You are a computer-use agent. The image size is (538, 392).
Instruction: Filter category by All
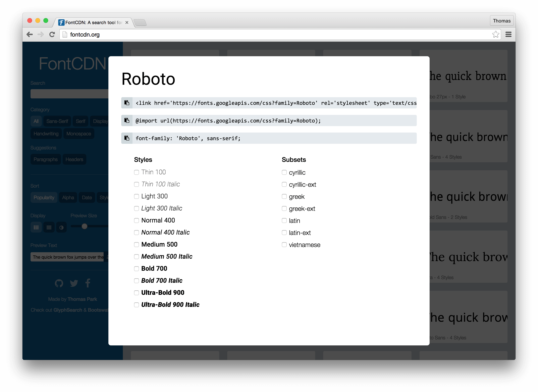(x=36, y=121)
